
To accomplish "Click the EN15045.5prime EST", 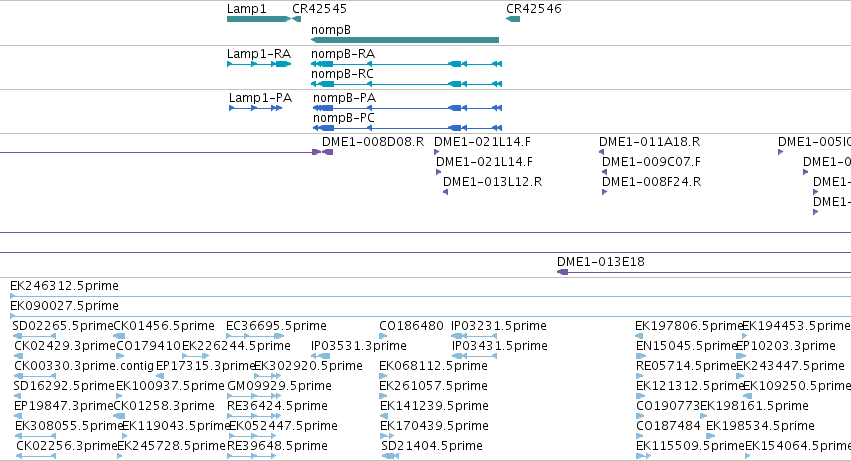I will (x=639, y=356).
